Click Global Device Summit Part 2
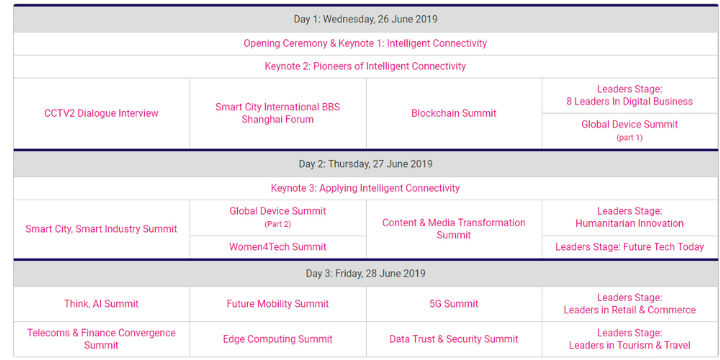The width and height of the screenshot is (720, 360). tap(278, 217)
